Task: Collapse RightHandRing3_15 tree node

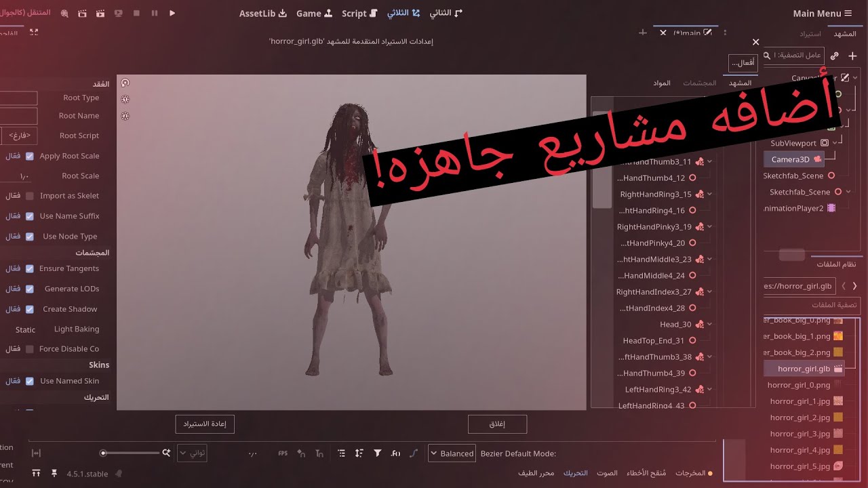Action: (x=709, y=194)
